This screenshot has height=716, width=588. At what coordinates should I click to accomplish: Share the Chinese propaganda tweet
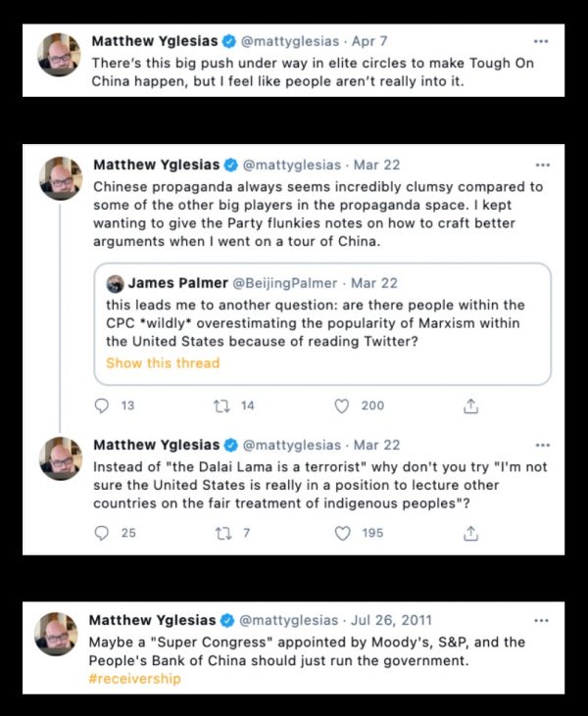click(x=470, y=406)
